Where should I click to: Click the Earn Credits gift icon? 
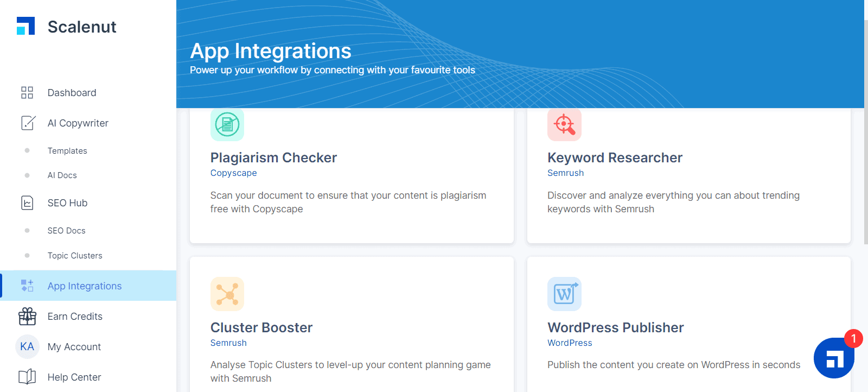coord(27,317)
